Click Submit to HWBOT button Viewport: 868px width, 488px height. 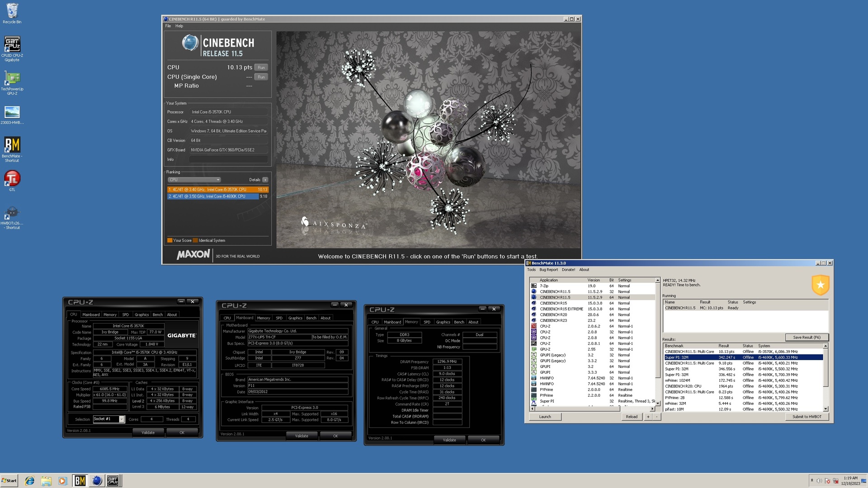(807, 417)
